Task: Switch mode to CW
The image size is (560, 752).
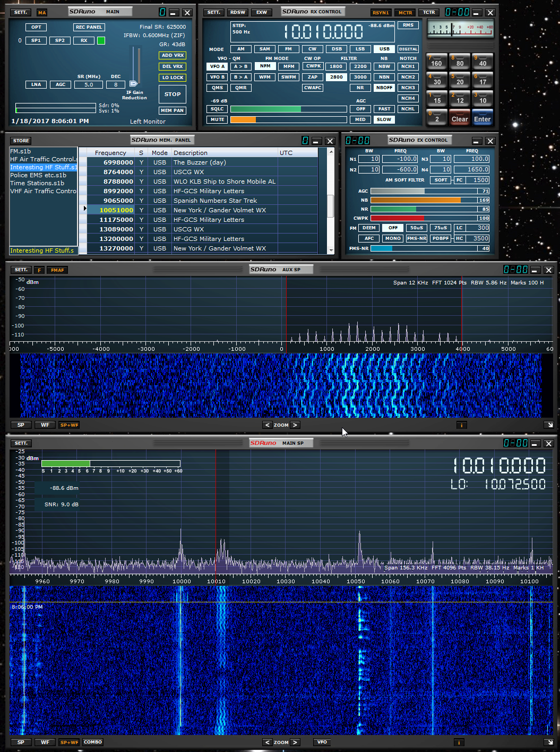Action: point(313,49)
